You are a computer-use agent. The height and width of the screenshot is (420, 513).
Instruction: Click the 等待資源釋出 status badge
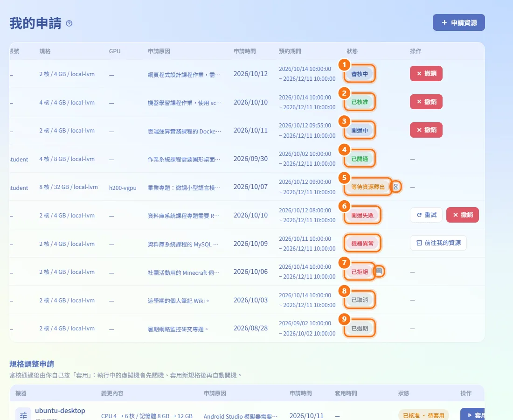coord(368,187)
